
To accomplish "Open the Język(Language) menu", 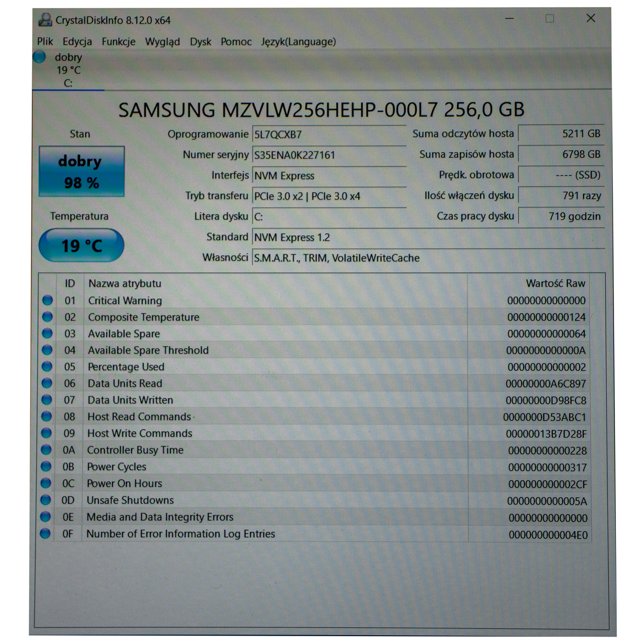I will point(299,41).
